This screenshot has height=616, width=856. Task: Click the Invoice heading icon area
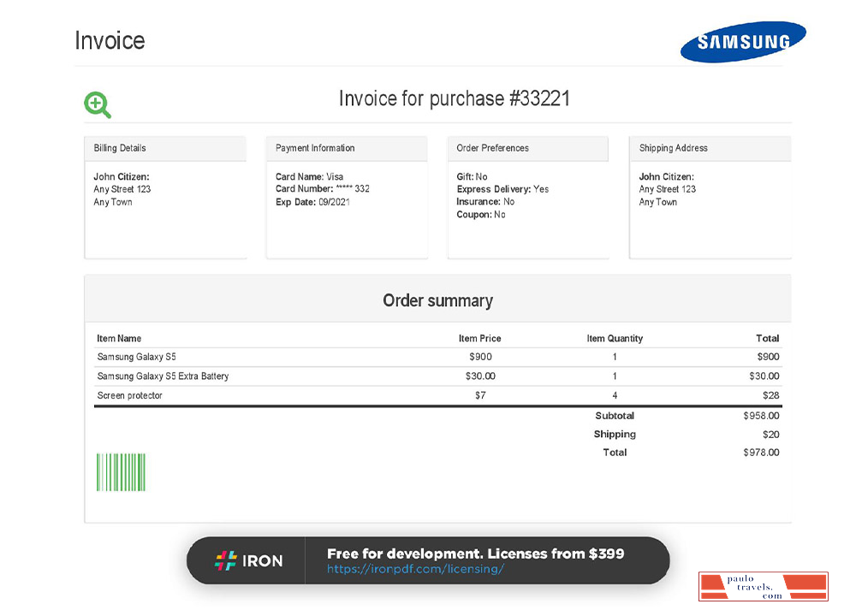[110, 40]
